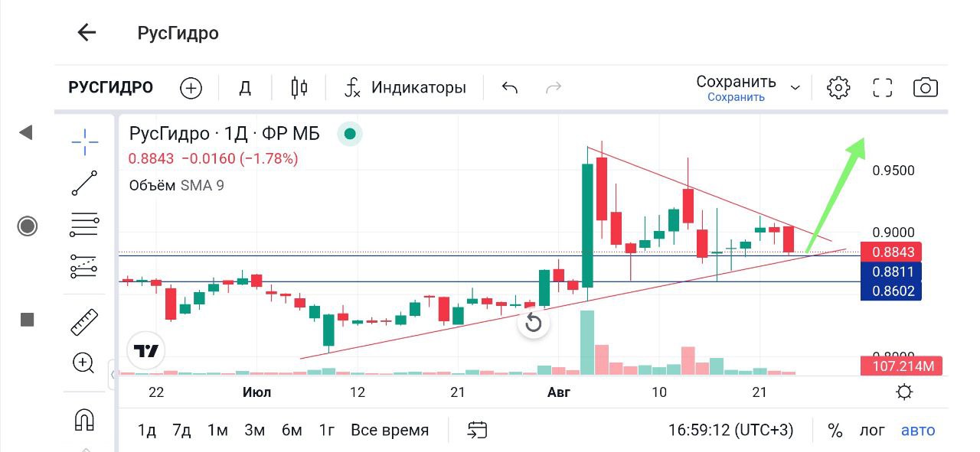Screen dimensions: 980x452
Task: Open the Индикаторы indicators panel
Action: pos(405,88)
